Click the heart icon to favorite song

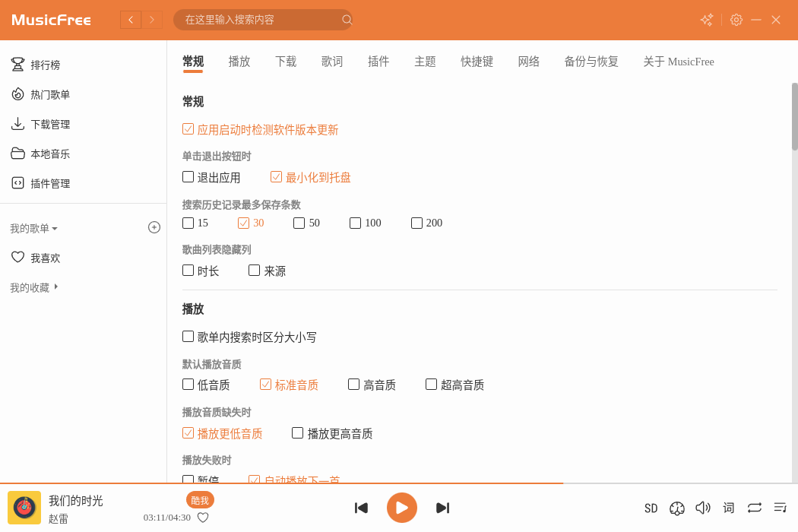coord(203,518)
